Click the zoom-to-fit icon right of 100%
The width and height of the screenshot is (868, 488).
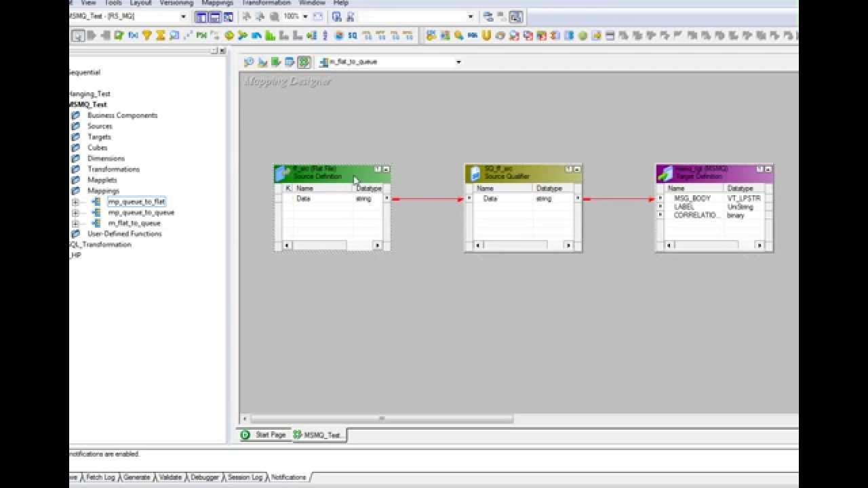click(318, 16)
